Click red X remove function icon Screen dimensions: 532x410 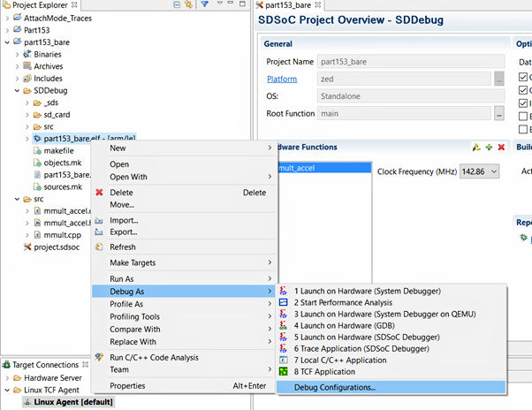coord(501,148)
